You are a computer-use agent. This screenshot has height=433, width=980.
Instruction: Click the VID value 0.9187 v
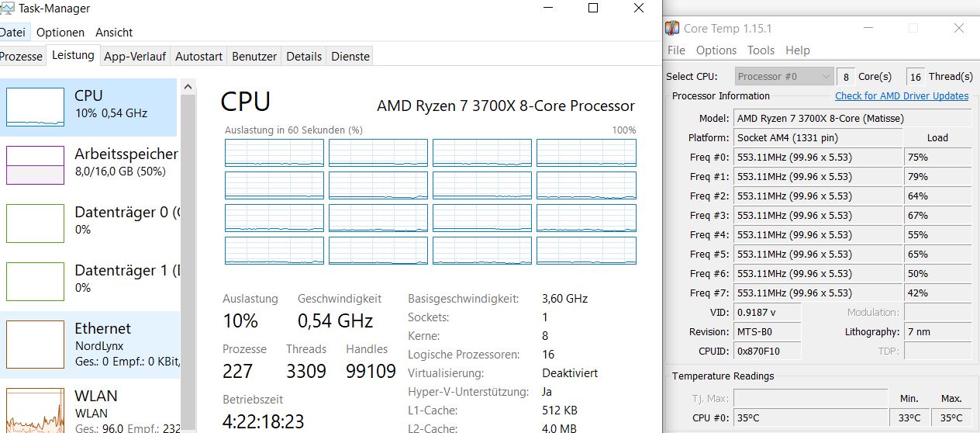pyautogui.click(x=767, y=312)
